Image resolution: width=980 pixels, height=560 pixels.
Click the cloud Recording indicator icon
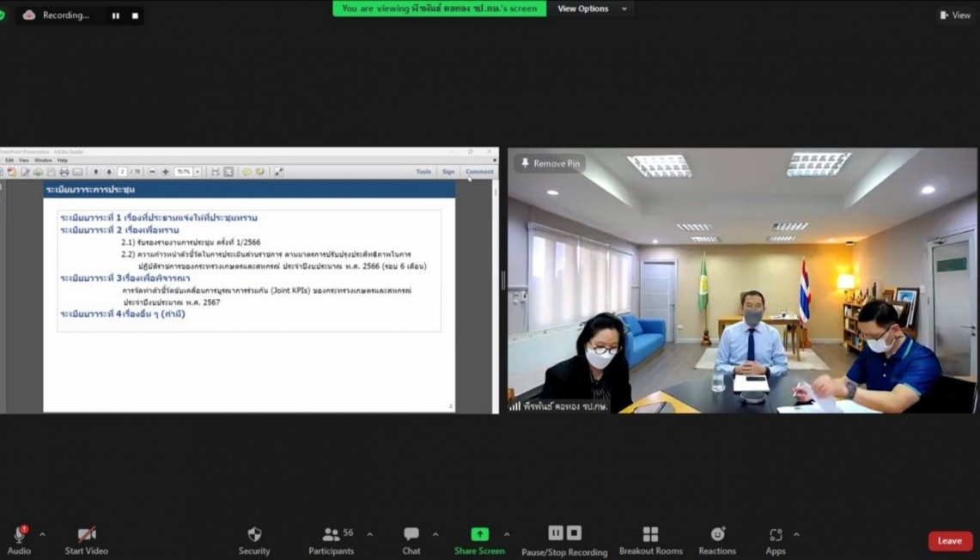[28, 15]
